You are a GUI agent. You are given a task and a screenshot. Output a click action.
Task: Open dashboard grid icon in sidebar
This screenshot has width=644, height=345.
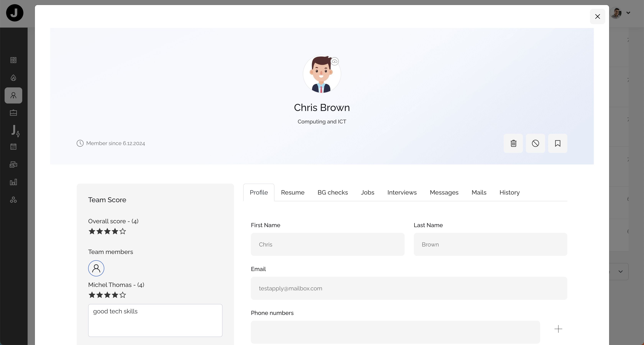tap(13, 60)
